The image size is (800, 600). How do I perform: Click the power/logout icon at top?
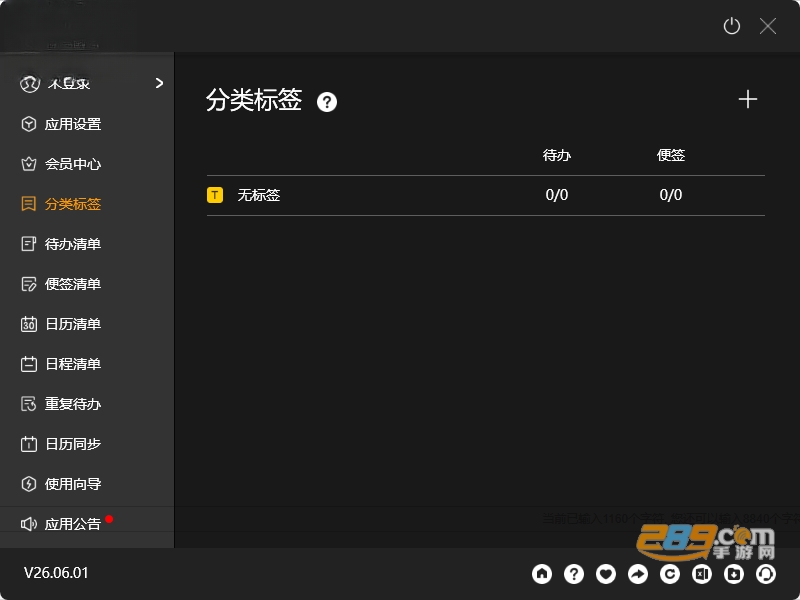[x=731, y=26]
